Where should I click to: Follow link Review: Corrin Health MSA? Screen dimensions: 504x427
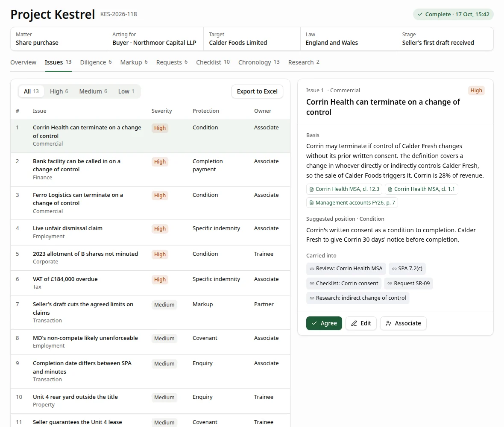point(346,269)
